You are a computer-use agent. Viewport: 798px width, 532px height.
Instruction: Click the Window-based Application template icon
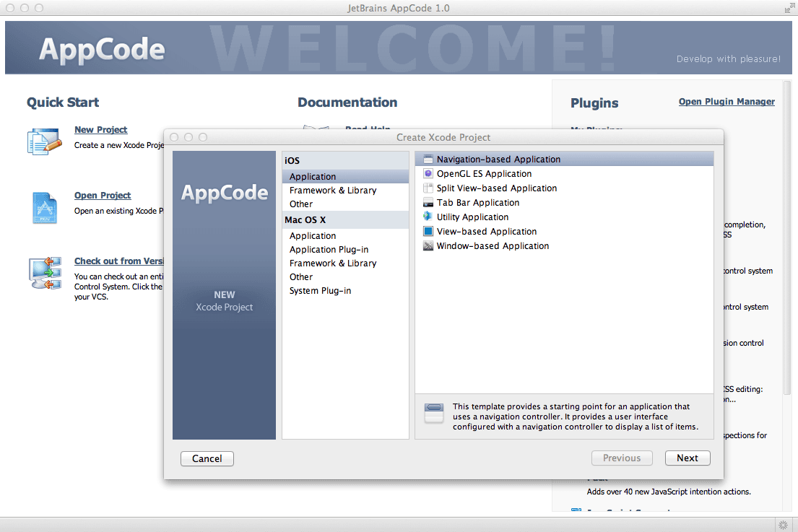click(x=428, y=245)
